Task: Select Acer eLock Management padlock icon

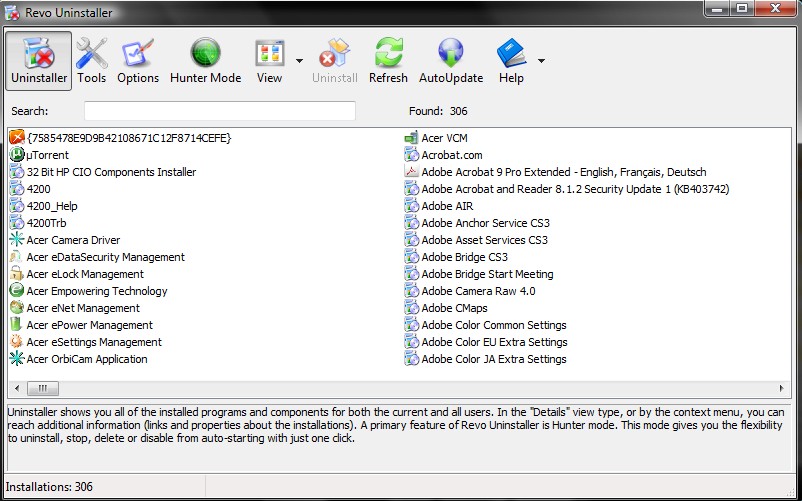Action: (x=17, y=274)
